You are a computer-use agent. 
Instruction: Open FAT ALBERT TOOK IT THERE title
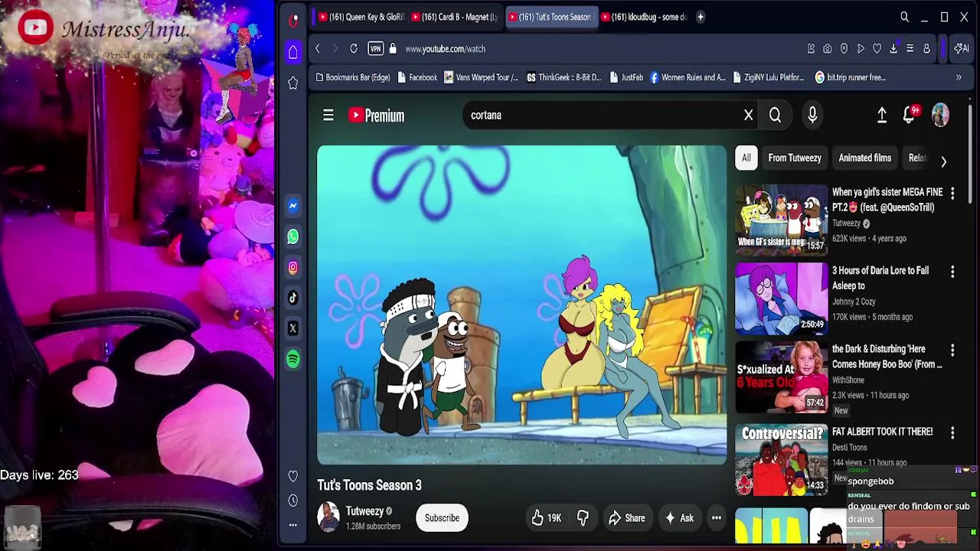click(x=883, y=432)
